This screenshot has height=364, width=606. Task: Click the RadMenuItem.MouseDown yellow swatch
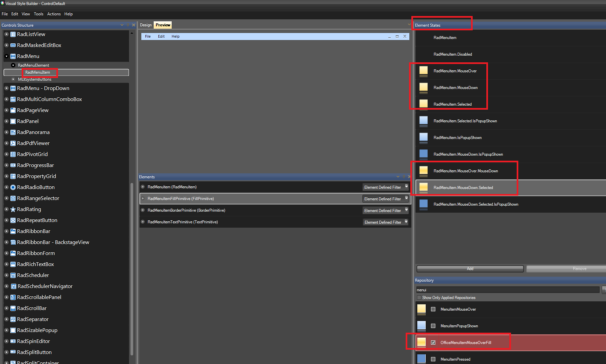coord(423,87)
